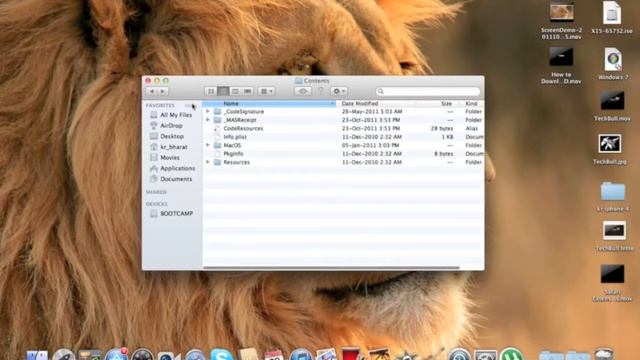Select the Info.plist file icon

218,137
